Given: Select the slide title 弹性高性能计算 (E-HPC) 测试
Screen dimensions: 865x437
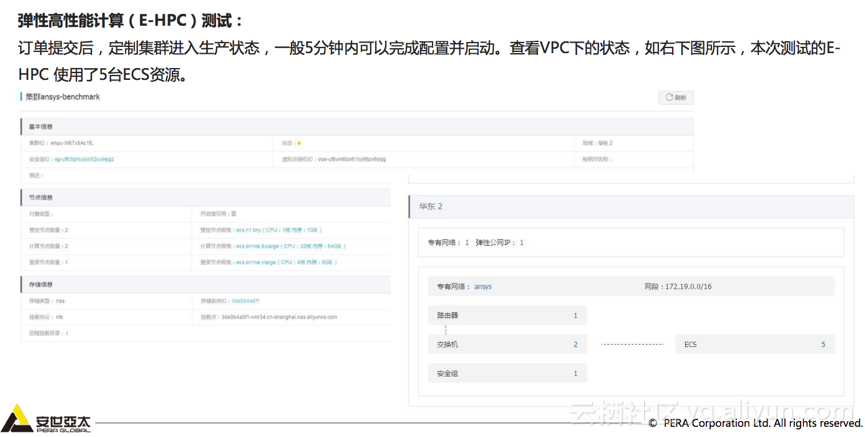Looking at the screenshot, I should coord(130,21).
